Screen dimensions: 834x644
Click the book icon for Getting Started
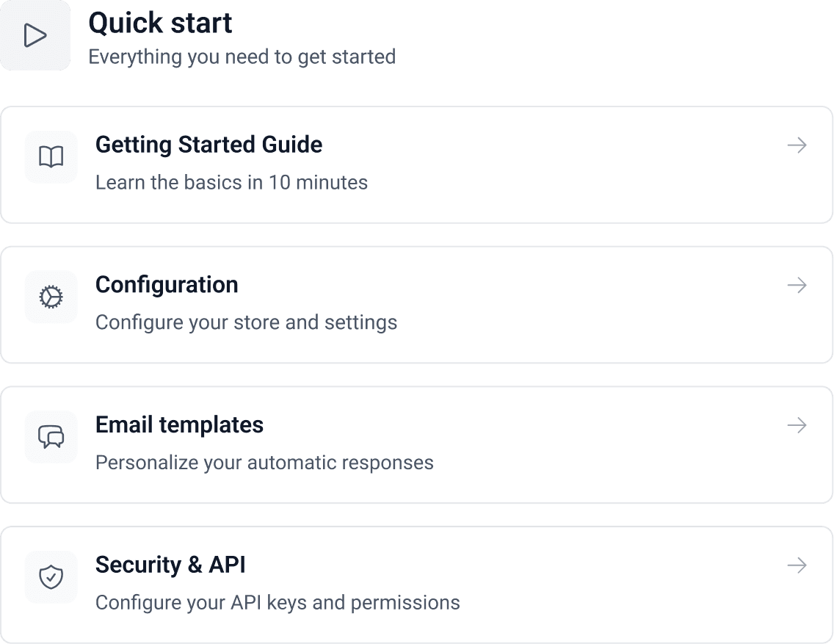[x=51, y=156]
